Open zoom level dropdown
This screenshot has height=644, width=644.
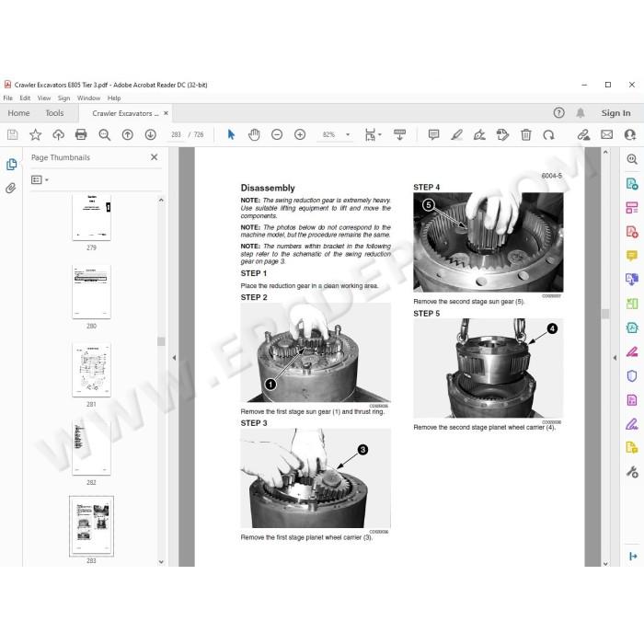click(x=348, y=134)
